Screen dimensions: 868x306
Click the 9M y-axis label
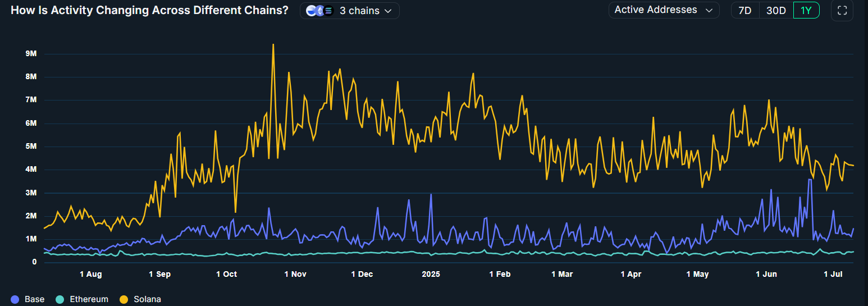tap(31, 54)
